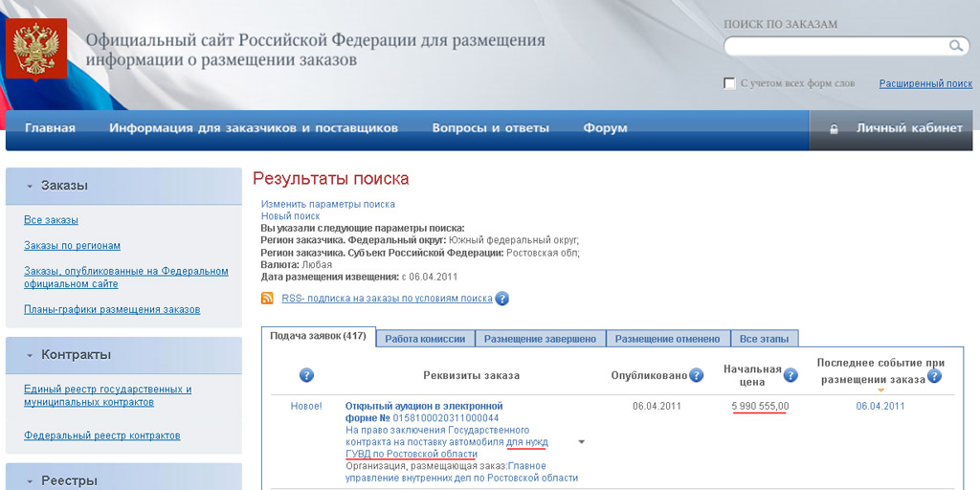Expand order details arrow beside auction description
The height and width of the screenshot is (490, 980).
pyautogui.click(x=581, y=442)
